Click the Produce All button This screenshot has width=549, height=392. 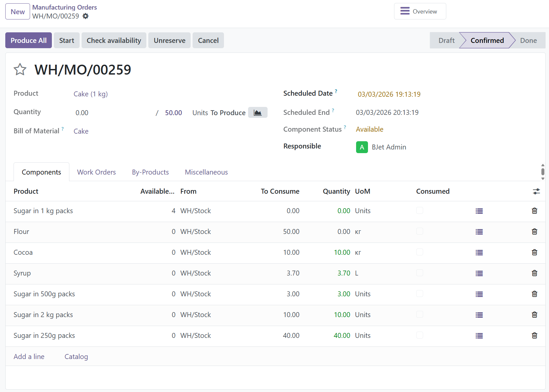[x=28, y=41]
